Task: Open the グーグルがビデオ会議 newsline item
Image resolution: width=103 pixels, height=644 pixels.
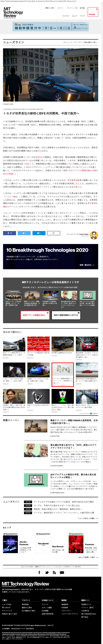Action: point(64,502)
